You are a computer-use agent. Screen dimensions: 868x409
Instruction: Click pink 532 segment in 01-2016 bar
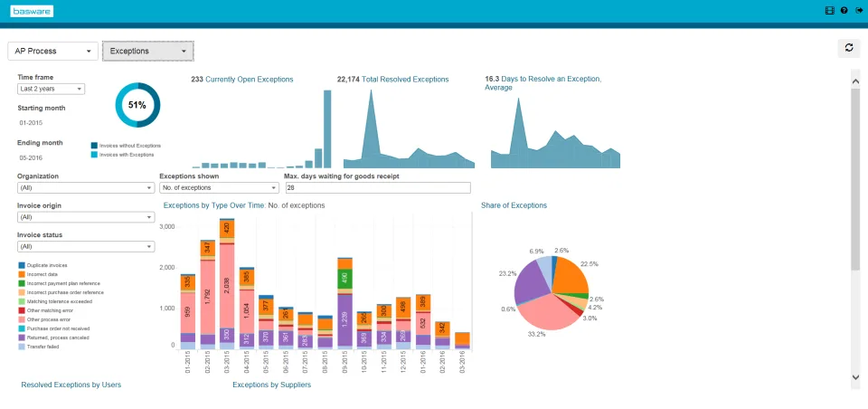click(423, 322)
